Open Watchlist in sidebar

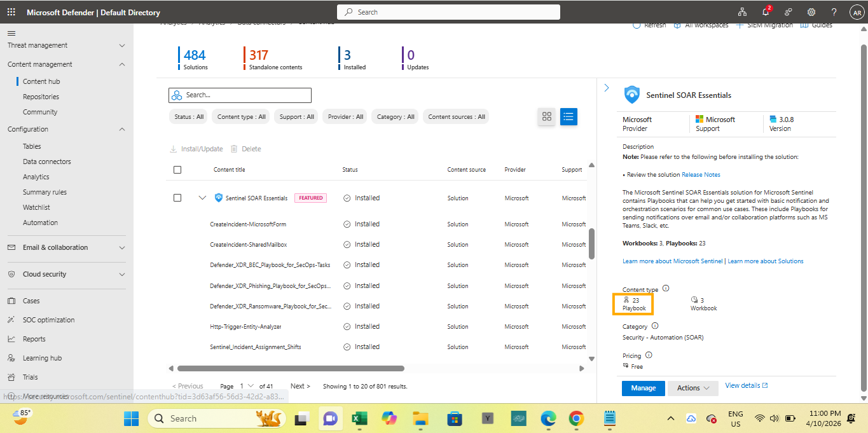(36, 207)
